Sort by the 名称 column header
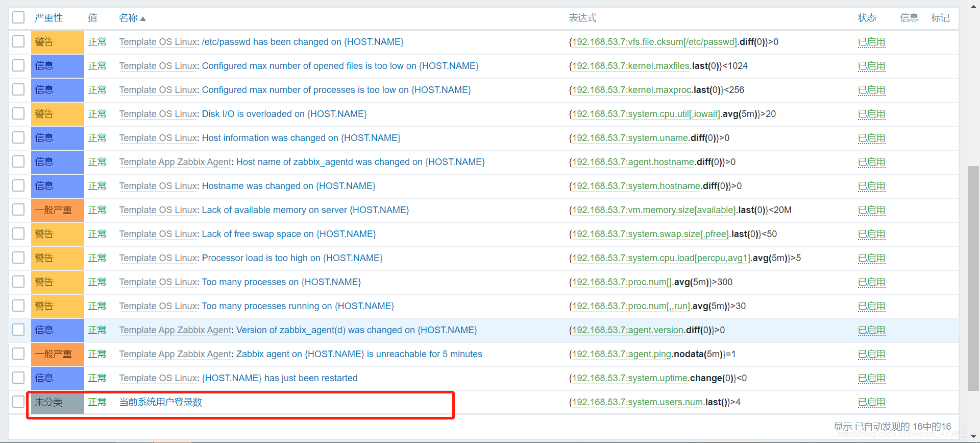The image size is (980, 443). tap(132, 18)
